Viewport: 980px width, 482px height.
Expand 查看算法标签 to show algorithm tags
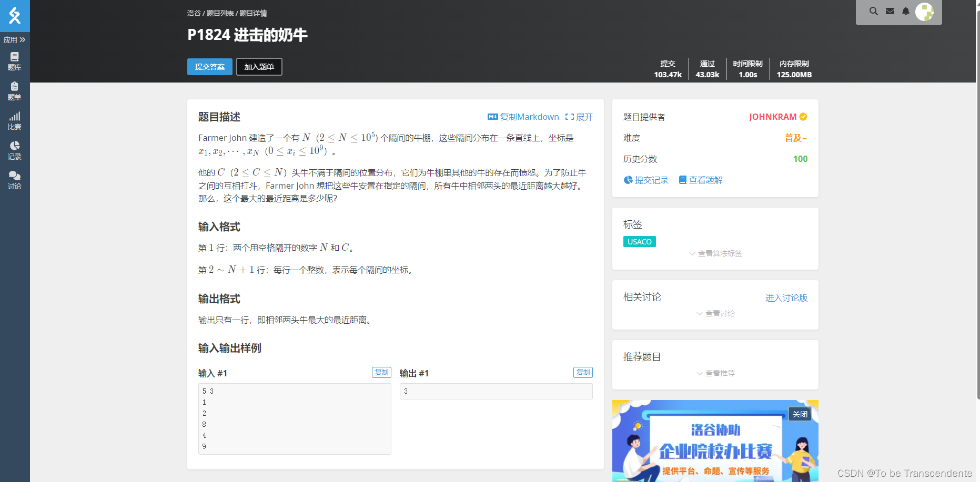coord(715,253)
